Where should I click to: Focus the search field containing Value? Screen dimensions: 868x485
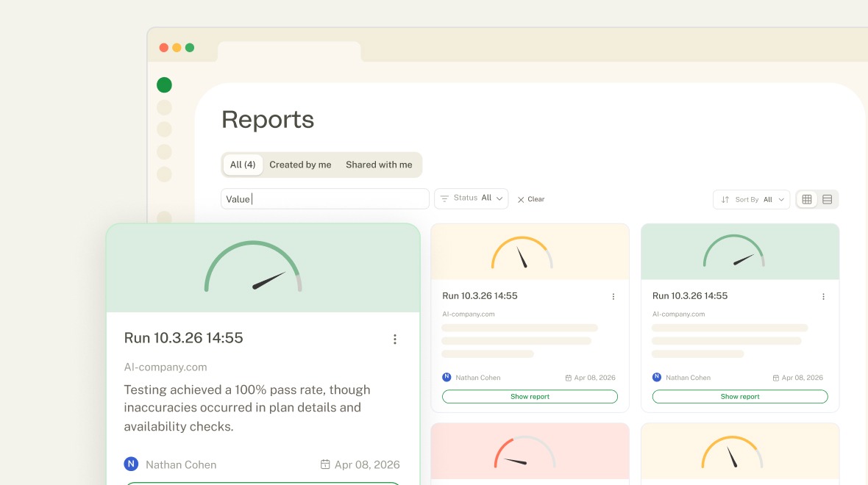325,199
